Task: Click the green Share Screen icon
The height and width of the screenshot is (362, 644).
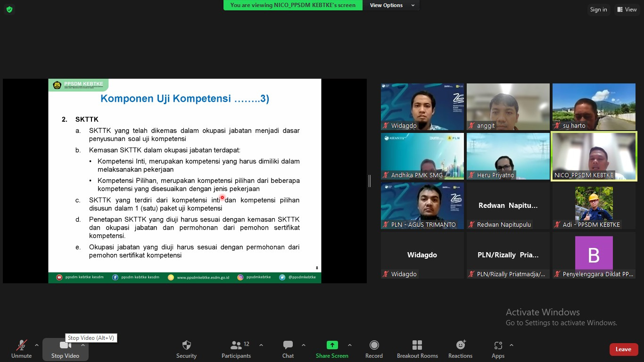Action: pyautogui.click(x=332, y=345)
